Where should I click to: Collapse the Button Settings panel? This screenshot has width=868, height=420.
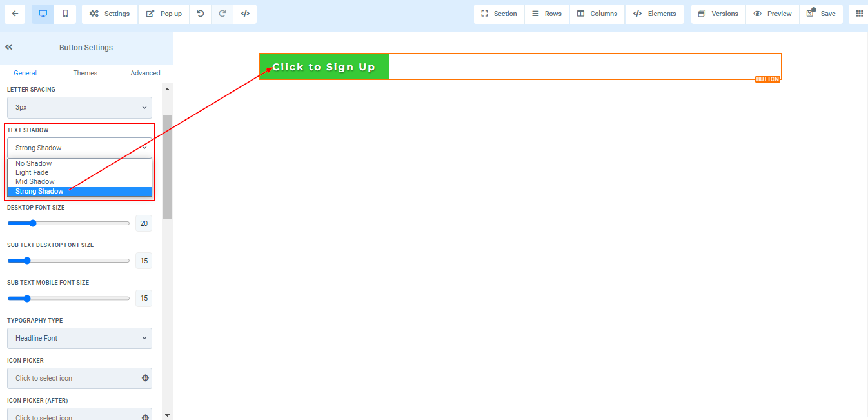pos(9,47)
